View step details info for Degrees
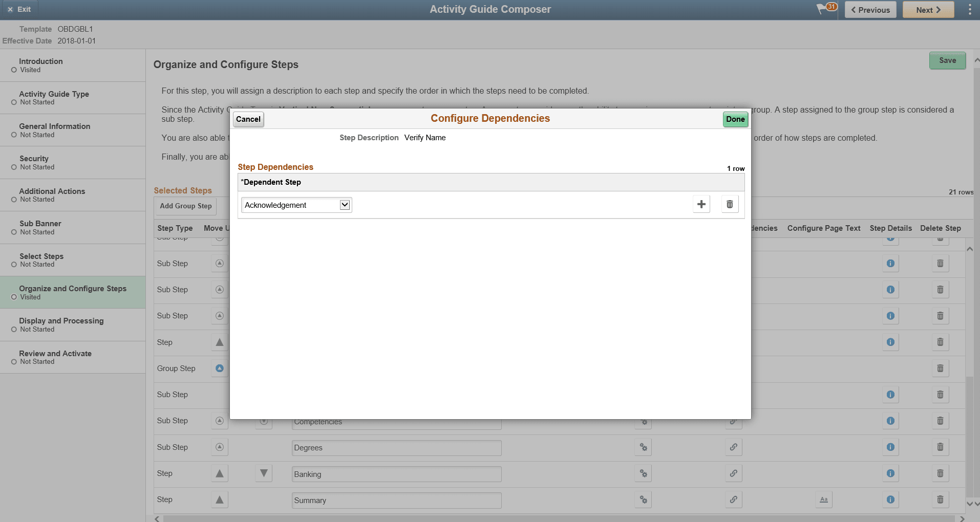This screenshot has height=522, width=980. [x=890, y=447]
